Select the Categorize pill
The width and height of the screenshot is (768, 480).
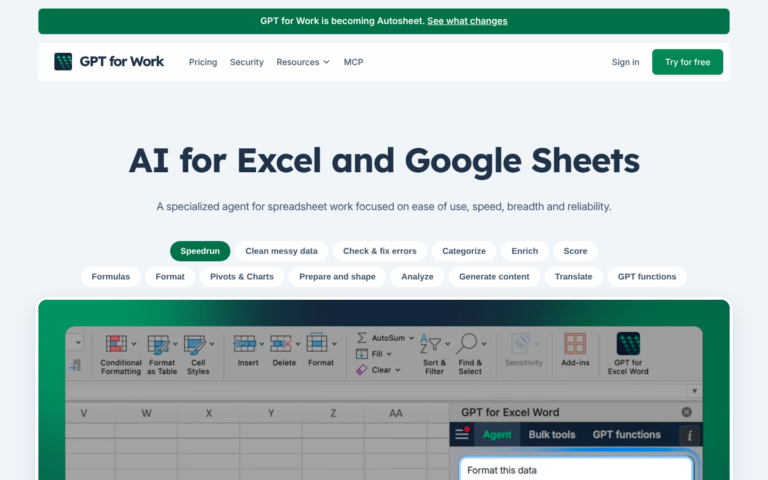tap(464, 251)
